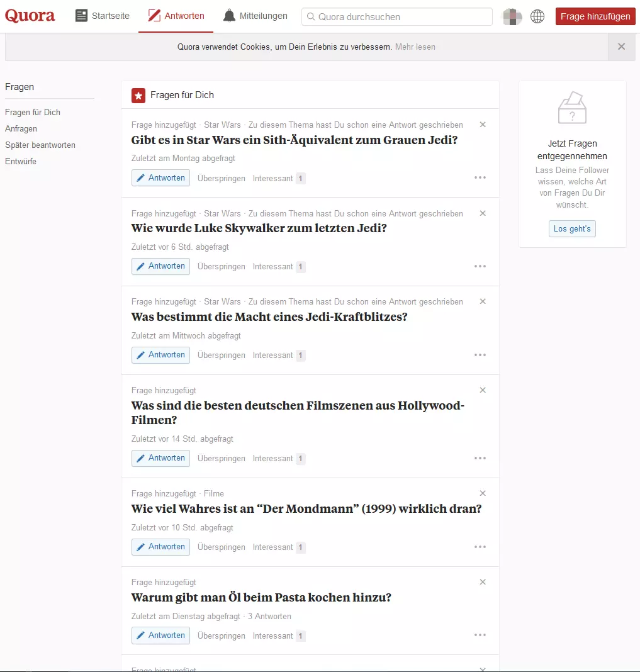
Task: Open the Mehr lesen cookie link
Action: tap(415, 47)
